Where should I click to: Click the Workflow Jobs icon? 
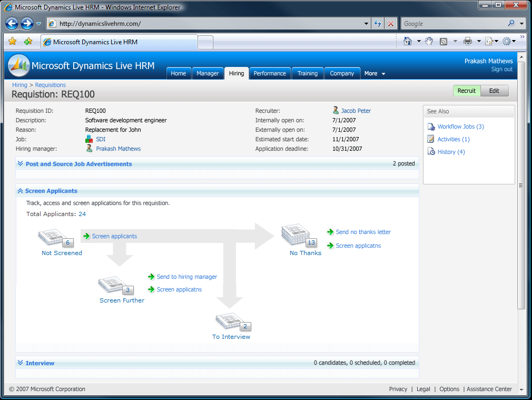coord(431,126)
